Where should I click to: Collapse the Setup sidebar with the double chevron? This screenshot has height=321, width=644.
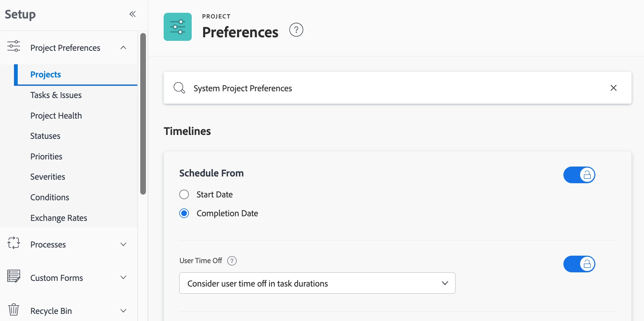pyautogui.click(x=132, y=14)
